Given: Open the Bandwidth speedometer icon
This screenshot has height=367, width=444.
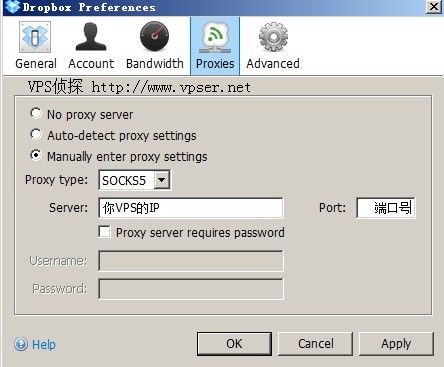Looking at the screenshot, I should pyautogui.click(x=154, y=37).
